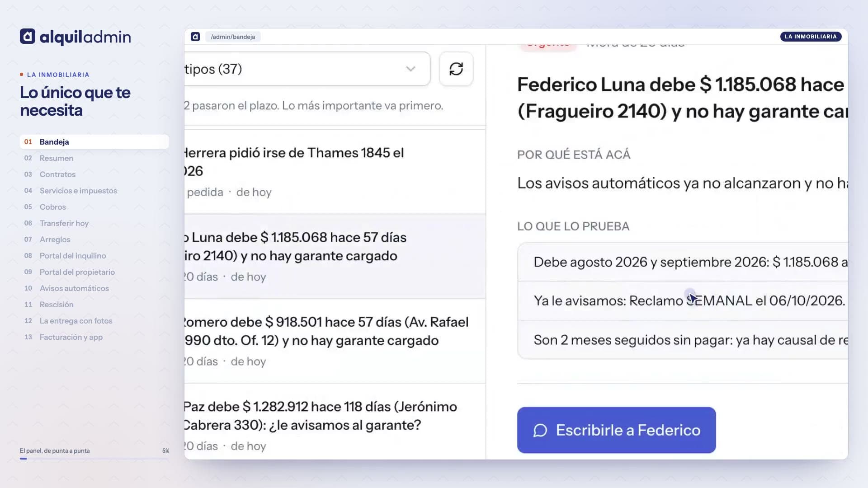Click the app icon beside /admin/bandeja
The image size is (868, 488).
(x=195, y=37)
